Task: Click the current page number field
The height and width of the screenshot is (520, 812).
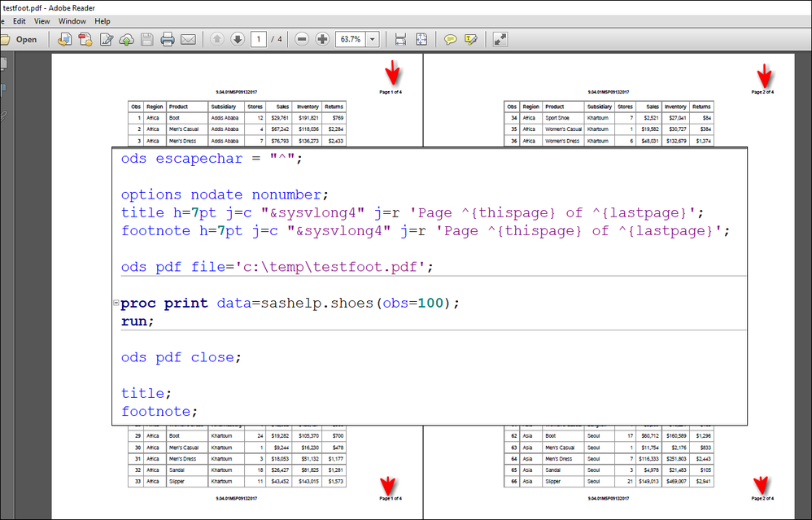Action: [258, 39]
